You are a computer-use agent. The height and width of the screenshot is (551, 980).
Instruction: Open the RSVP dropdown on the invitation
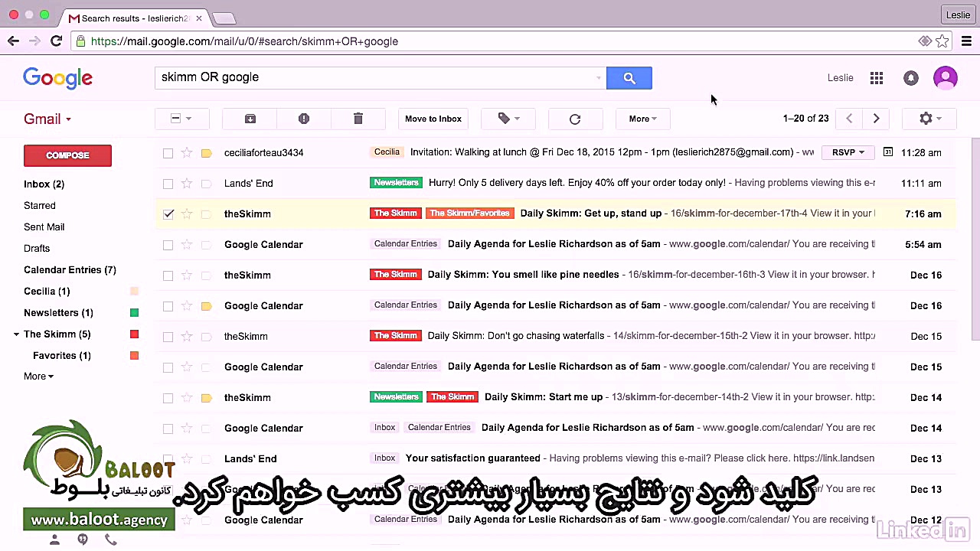click(x=847, y=152)
